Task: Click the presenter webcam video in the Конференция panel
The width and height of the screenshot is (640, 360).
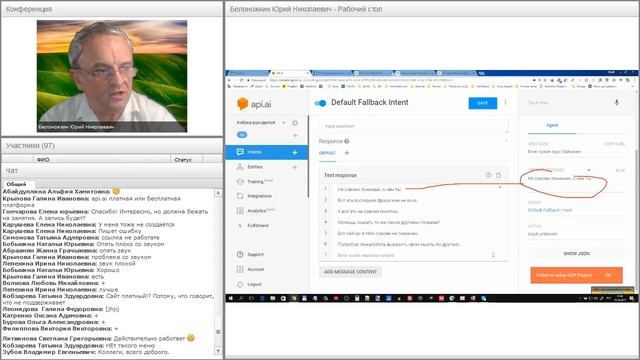Action: (x=112, y=76)
